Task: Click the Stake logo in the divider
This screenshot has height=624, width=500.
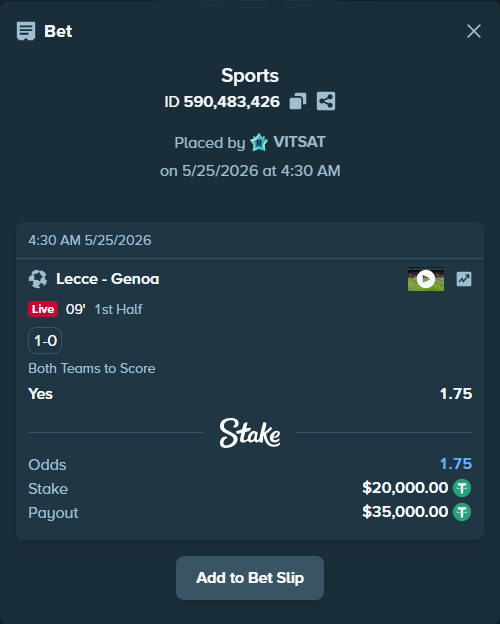Action: [250, 433]
